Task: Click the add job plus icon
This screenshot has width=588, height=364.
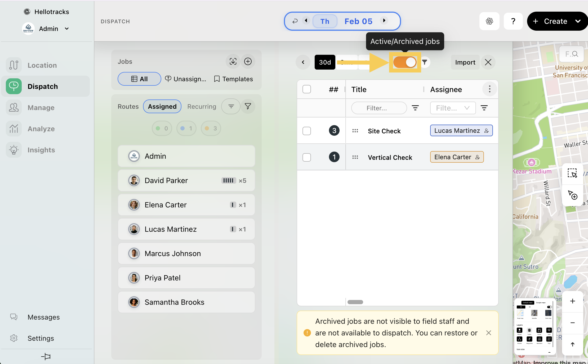Action: (x=248, y=61)
